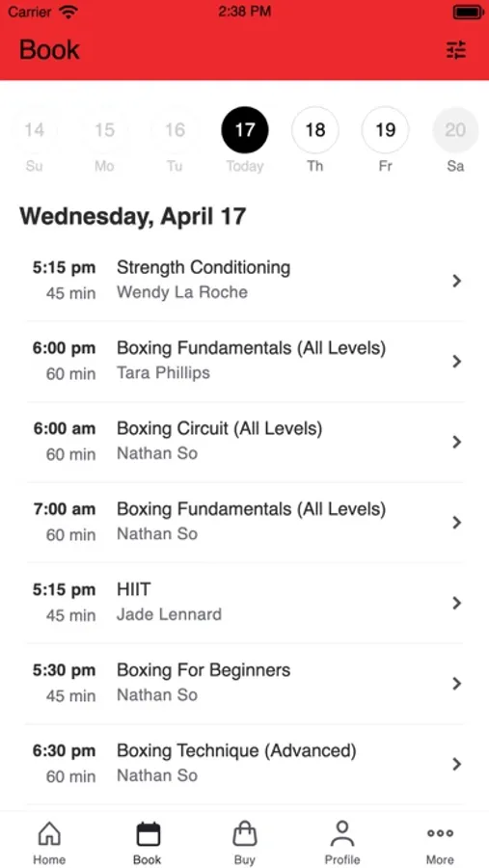Open the Profile person icon
This screenshot has width=489, height=868.
coord(342,833)
